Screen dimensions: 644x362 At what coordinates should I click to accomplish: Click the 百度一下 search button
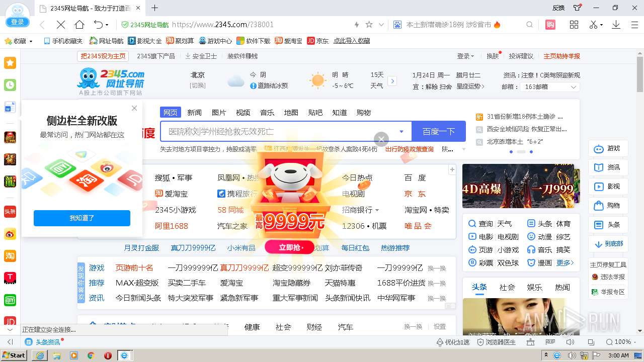pos(439,131)
